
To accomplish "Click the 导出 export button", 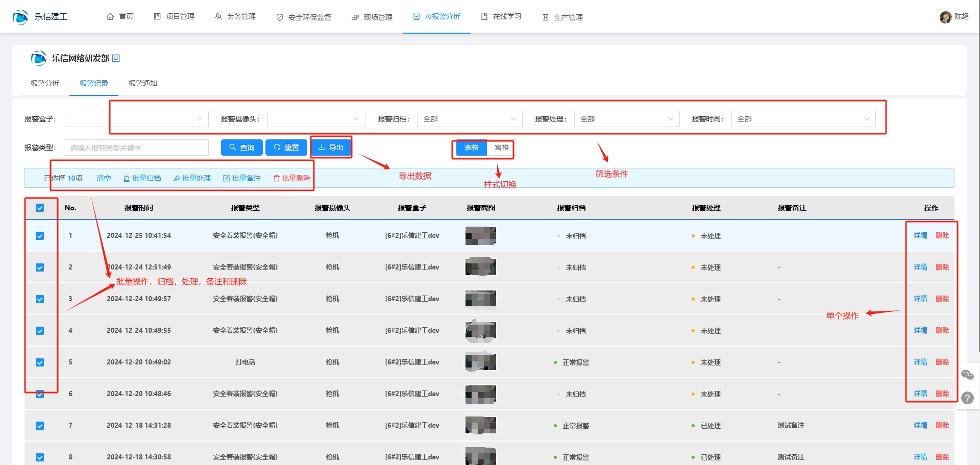I will click(331, 148).
